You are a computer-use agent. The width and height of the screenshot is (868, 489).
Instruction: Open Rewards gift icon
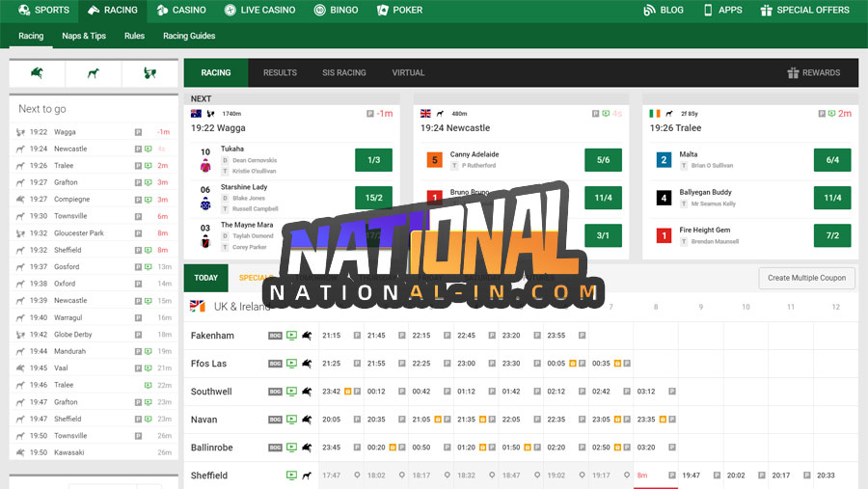(794, 72)
